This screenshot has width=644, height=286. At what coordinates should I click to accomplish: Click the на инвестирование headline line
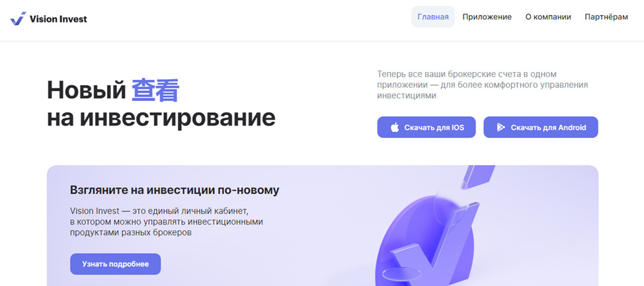(x=161, y=119)
